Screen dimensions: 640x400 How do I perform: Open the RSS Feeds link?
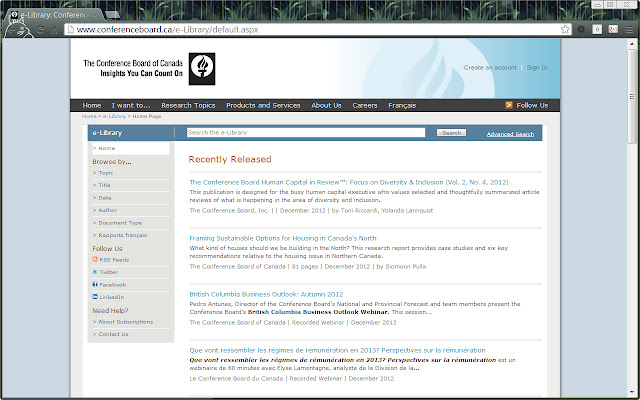pos(114,260)
